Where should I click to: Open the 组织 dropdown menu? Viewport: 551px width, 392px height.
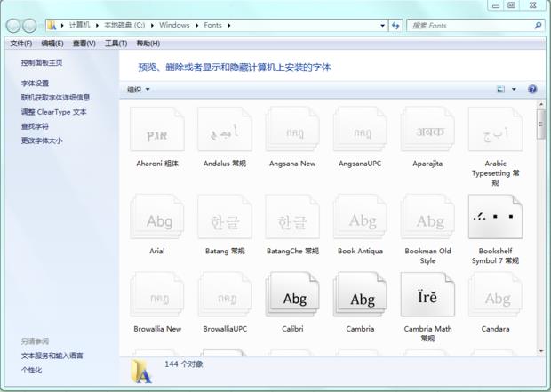138,90
